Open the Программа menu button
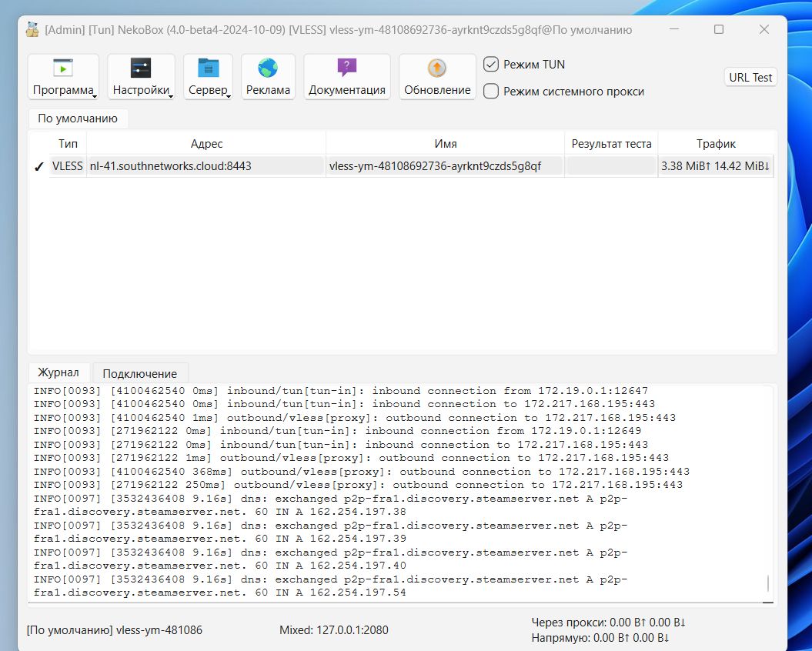This screenshot has height=651, width=812. click(x=63, y=77)
